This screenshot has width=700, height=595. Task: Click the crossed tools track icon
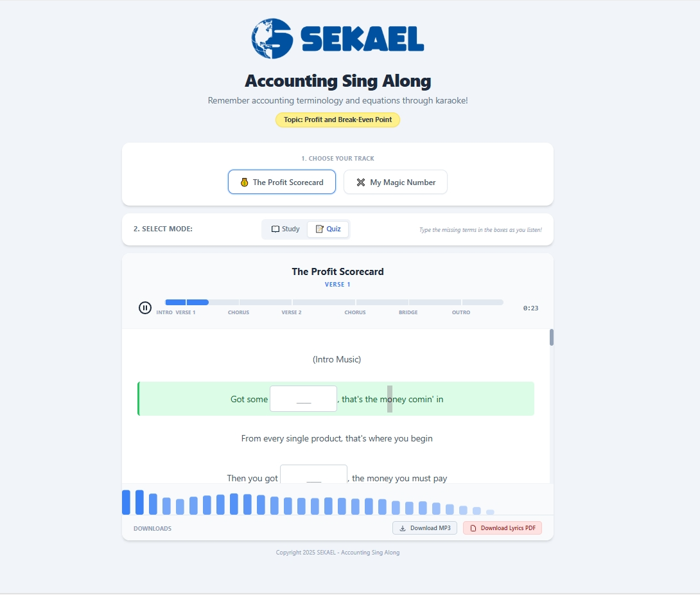[361, 182]
